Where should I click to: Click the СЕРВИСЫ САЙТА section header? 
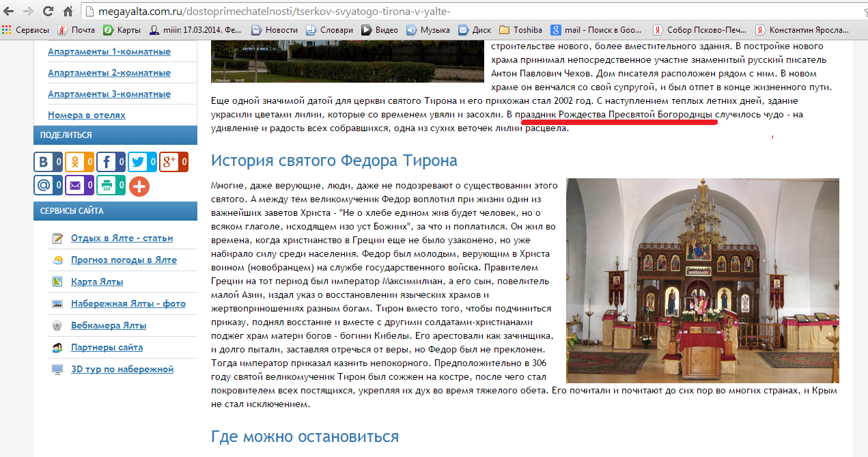115,211
